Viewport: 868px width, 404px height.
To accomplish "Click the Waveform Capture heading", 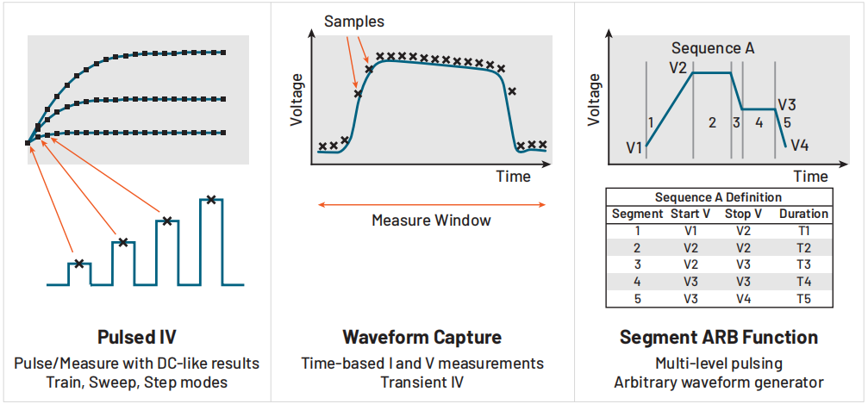I will point(422,337).
